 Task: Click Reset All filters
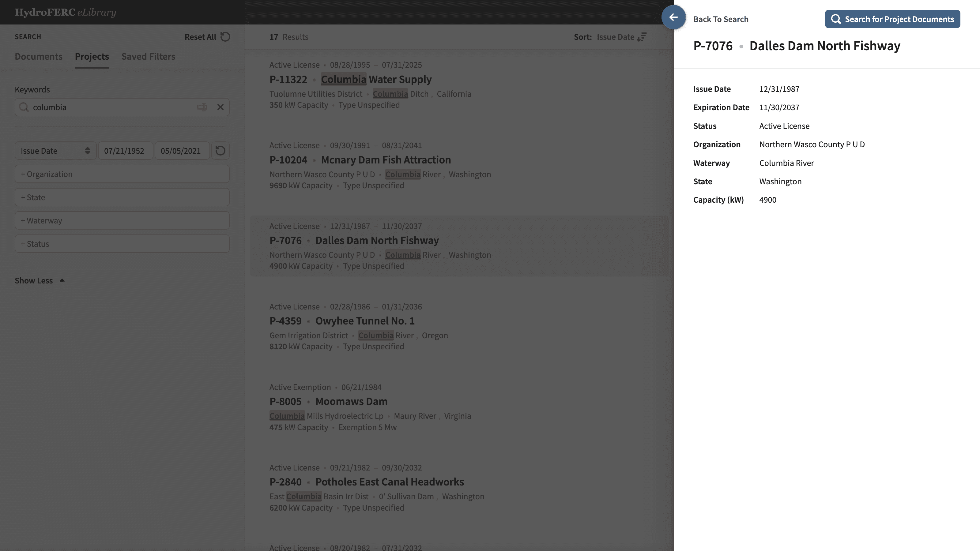[207, 37]
